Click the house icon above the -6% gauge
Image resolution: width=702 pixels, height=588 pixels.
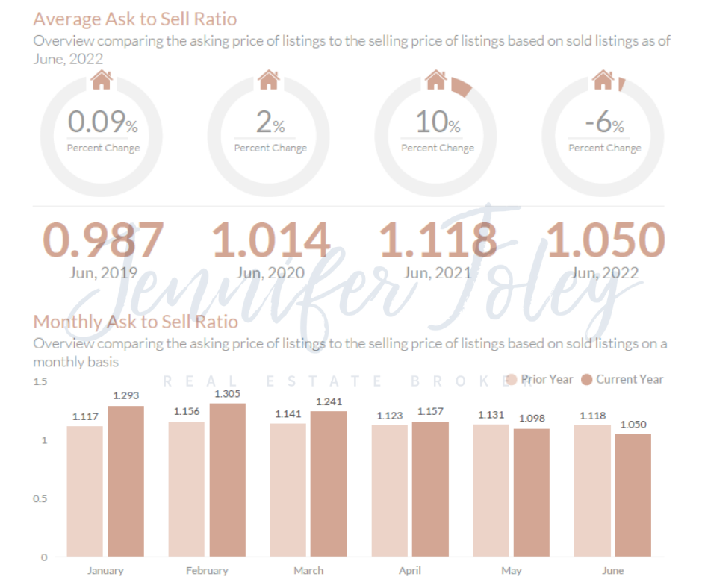click(603, 80)
